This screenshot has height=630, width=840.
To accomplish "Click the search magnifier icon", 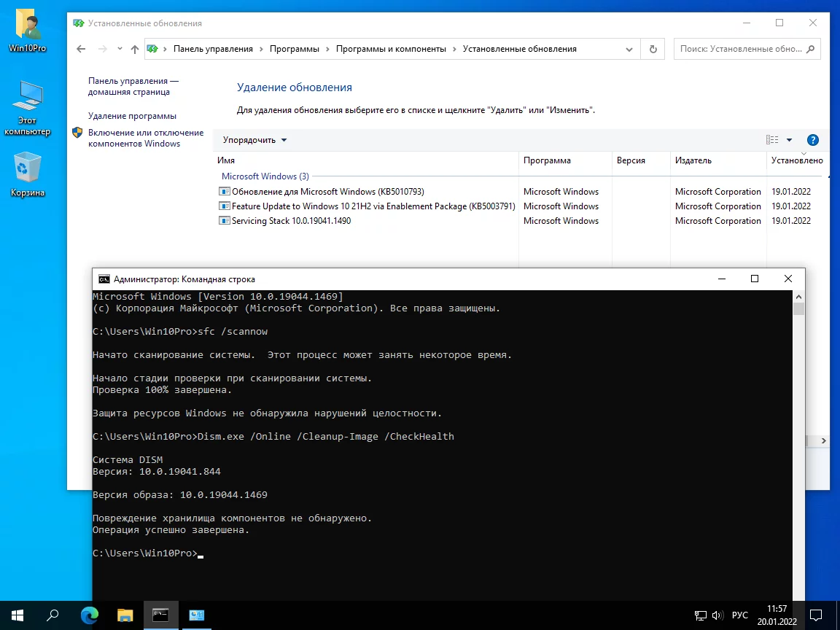I will (x=811, y=49).
